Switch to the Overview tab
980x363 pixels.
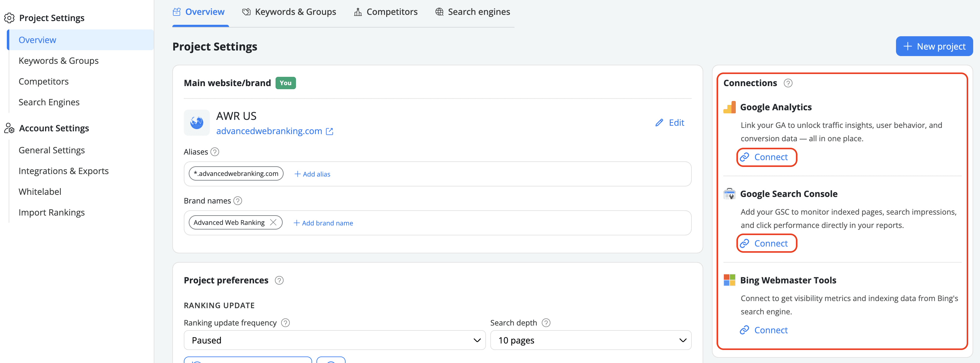(x=201, y=12)
